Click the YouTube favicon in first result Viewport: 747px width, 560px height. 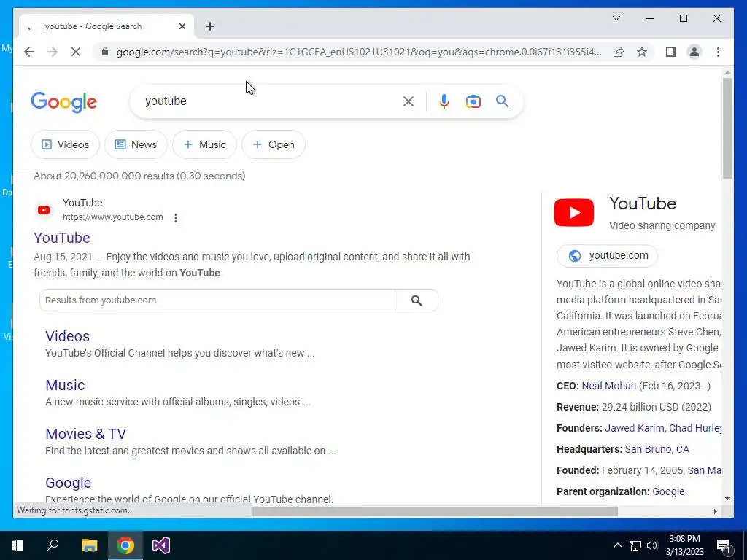(x=44, y=210)
